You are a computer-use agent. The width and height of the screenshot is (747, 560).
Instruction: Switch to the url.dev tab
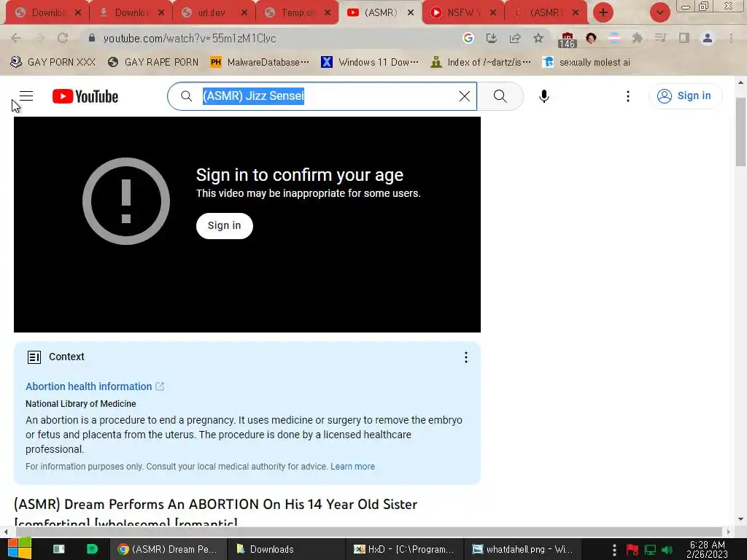click(211, 12)
